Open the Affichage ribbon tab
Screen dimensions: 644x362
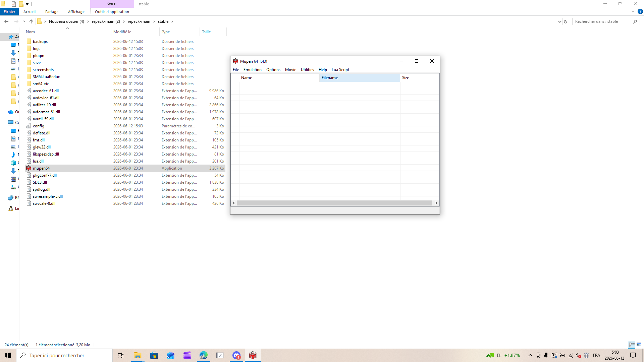76,12
